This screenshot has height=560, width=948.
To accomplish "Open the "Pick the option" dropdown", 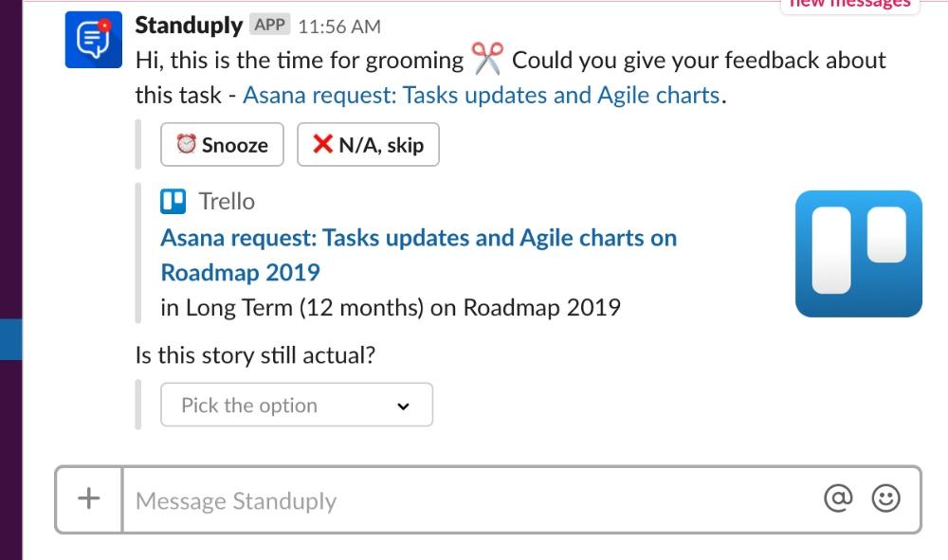I will point(296,405).
